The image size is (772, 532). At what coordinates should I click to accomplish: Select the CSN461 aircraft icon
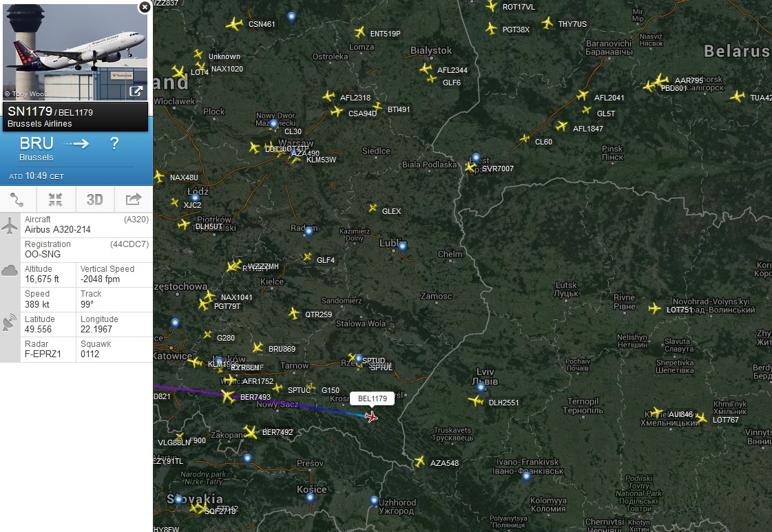click(x=234, y=23)
